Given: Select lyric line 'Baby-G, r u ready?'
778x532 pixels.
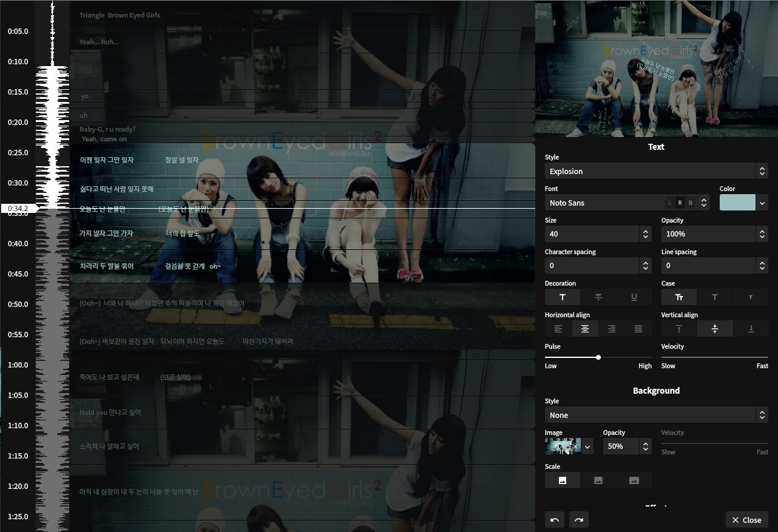Looking at the screenshot, I should [x=107, y=129].
